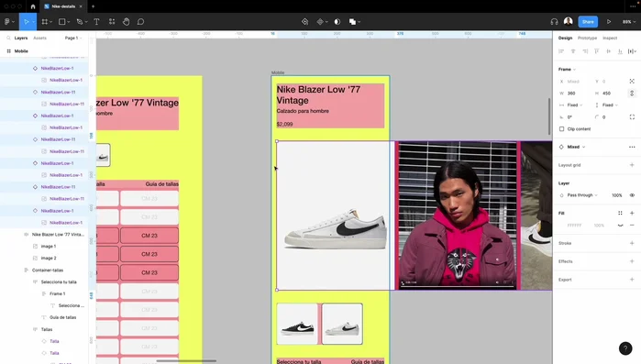Image resolution: width=641 pixels, height=364 pixels.
Task: Click the Share button
Action: coord(588,22)
